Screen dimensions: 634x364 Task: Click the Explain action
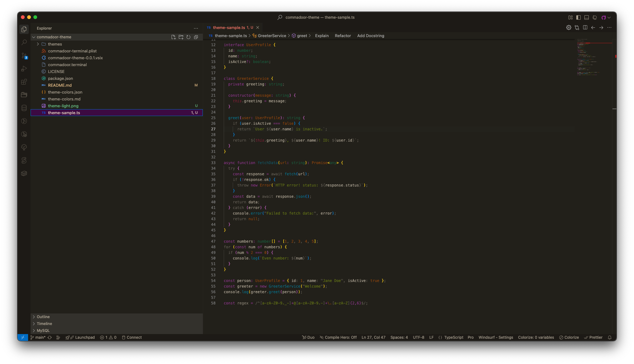322,36
